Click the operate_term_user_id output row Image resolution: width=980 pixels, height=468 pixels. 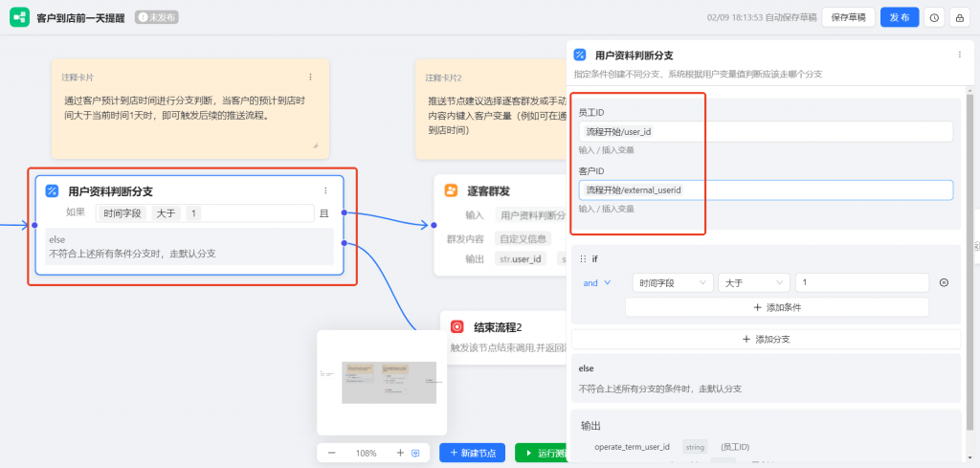coord(672,447)
